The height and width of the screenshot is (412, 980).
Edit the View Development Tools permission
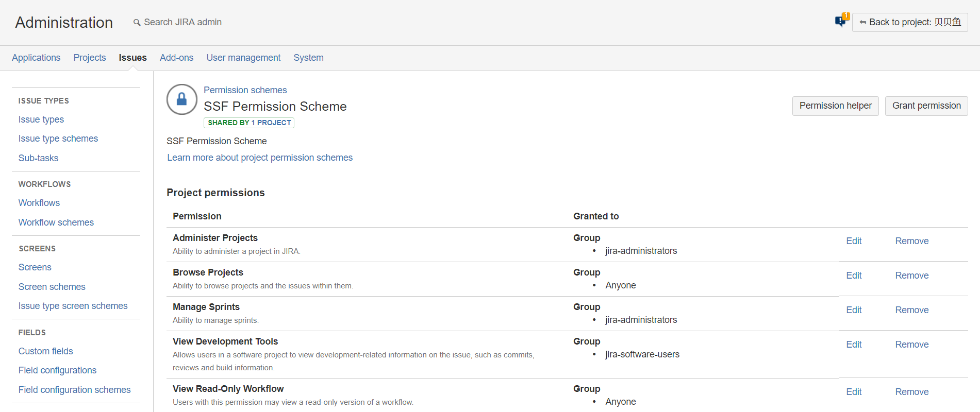(854, 345)
